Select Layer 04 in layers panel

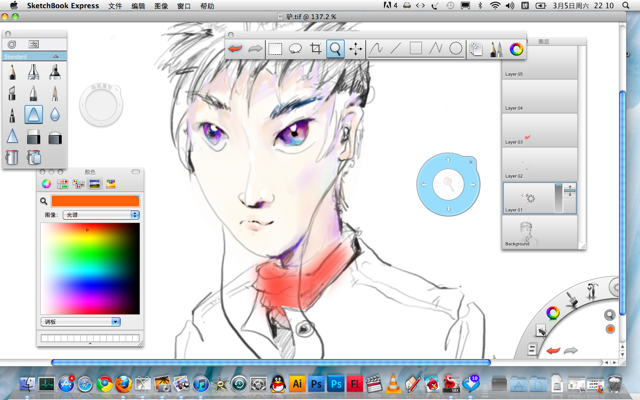(539, 96)
